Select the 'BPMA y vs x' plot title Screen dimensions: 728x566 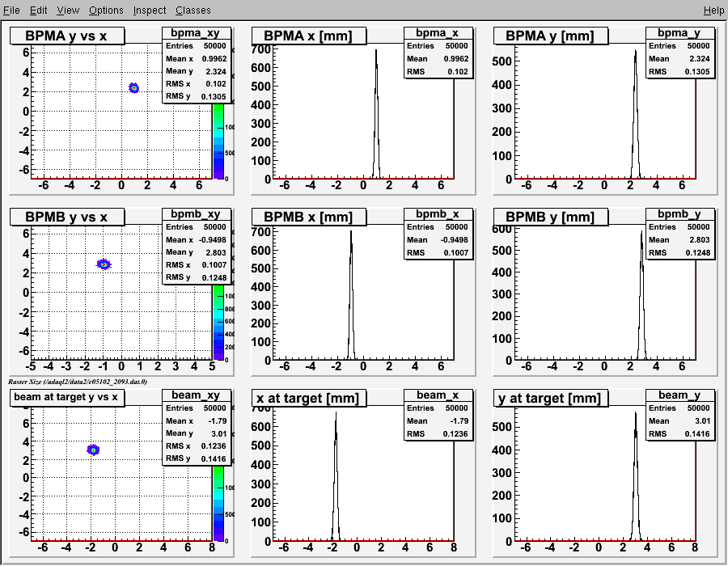(67, 36)
